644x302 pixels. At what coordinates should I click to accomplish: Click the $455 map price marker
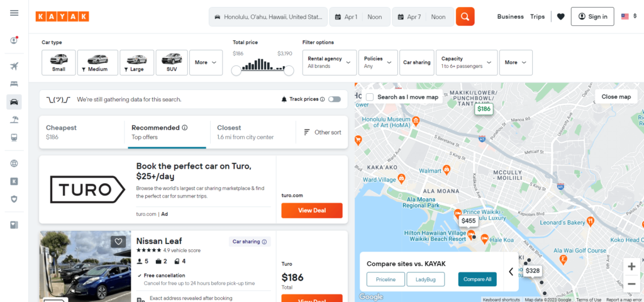coord(468,221)
